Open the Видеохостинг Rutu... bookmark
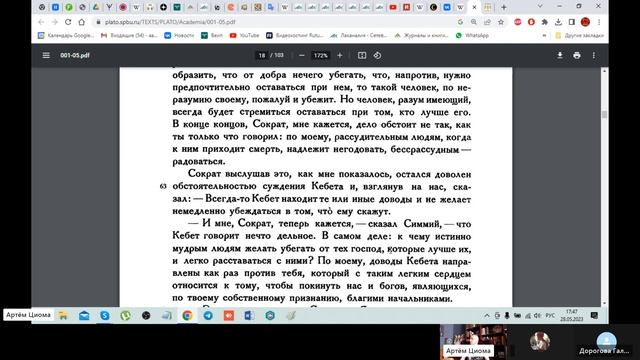The height and width of the screenshot is (360, 640). [295, 36]
